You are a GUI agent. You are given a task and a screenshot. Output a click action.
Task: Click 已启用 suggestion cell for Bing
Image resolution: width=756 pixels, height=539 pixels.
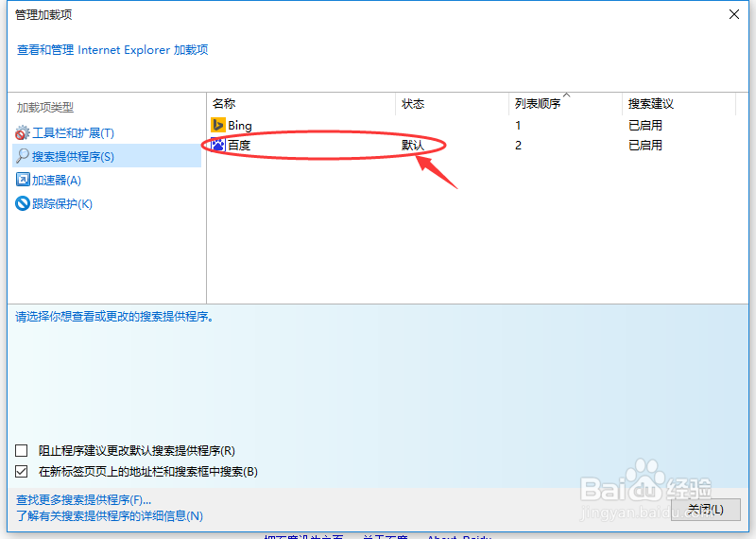645,126
